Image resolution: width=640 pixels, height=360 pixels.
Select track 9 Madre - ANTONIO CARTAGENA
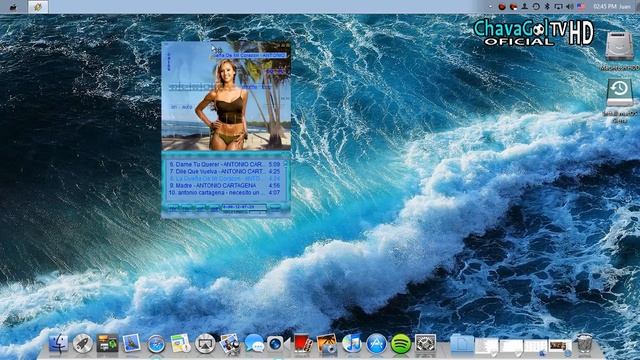click(x=224, y=185)
